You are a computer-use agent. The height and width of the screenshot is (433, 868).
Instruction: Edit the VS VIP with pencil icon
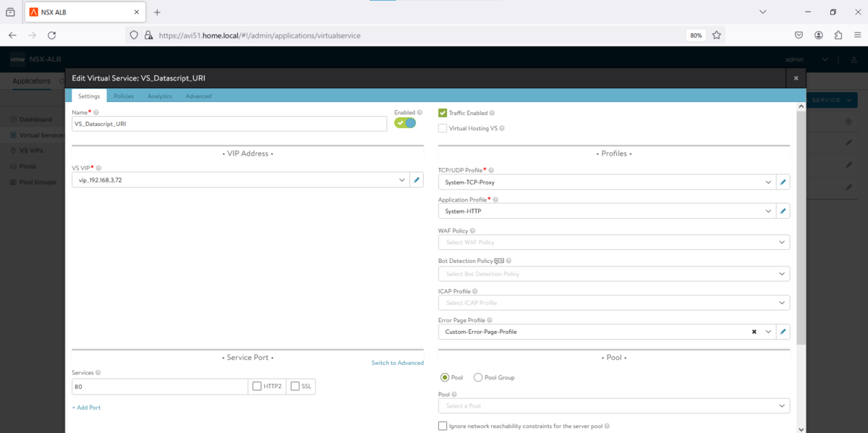click(417, 180)
